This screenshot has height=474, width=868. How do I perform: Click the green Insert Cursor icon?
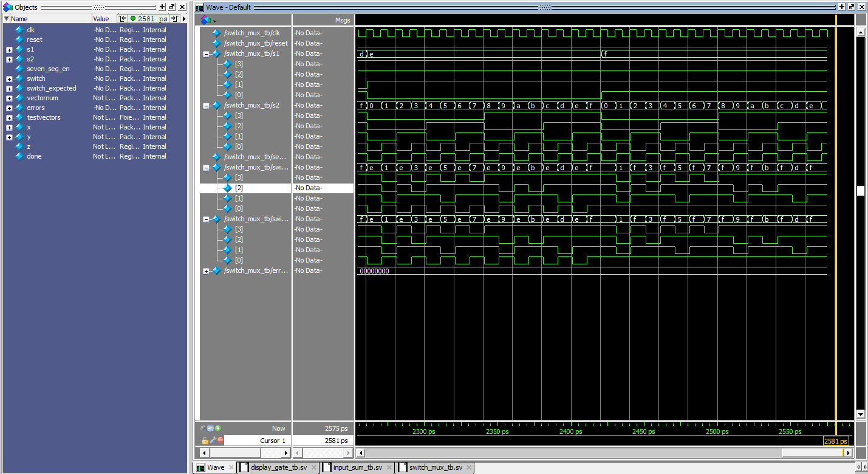point(218,428)
